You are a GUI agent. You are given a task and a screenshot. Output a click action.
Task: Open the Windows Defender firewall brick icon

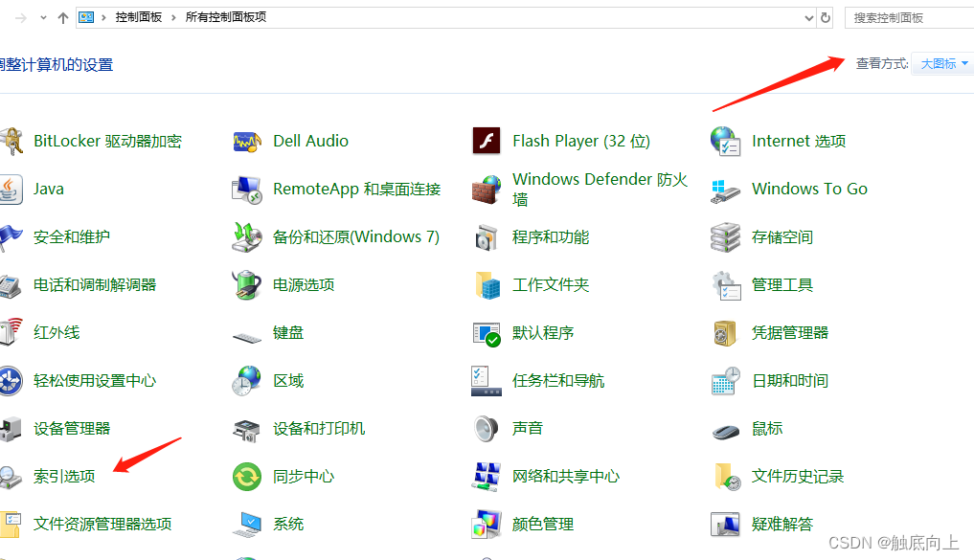(487, 190)
